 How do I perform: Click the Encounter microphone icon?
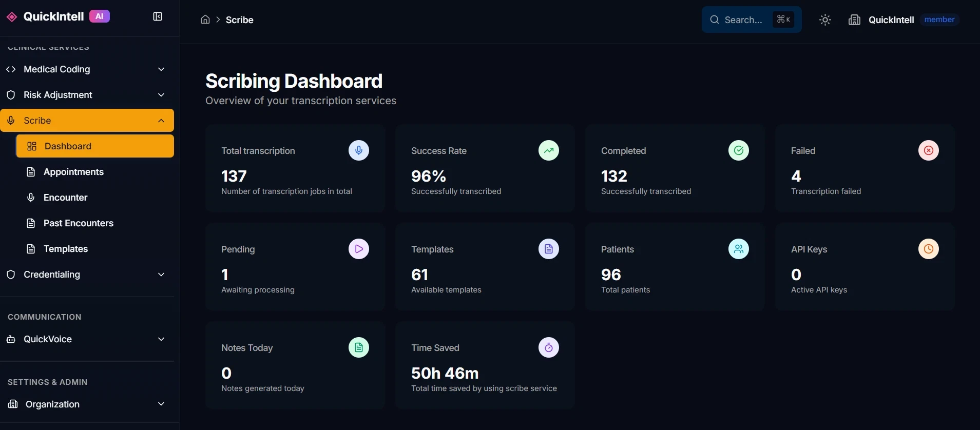[x=31, y=198]
